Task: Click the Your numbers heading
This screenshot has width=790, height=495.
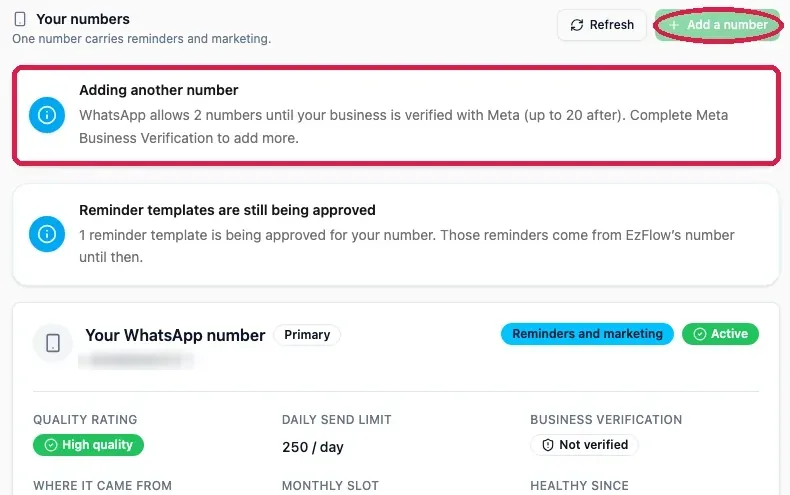Action: click(83, 19)
